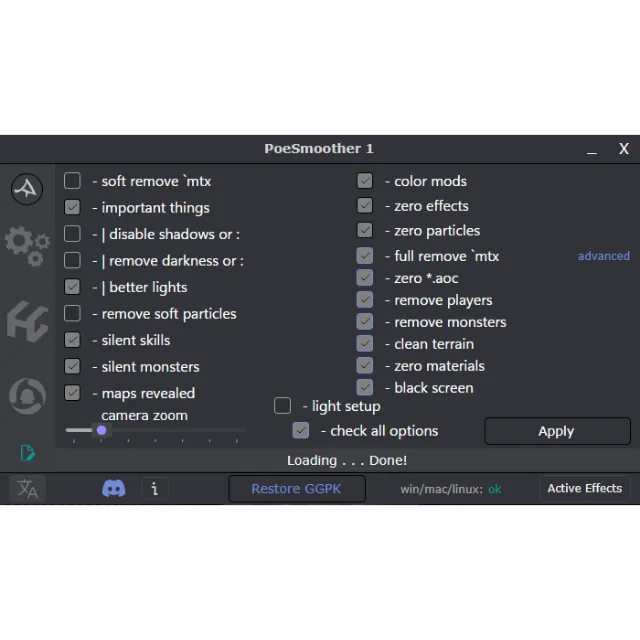Toggle the silent monsters checkbox

point(73,367)
